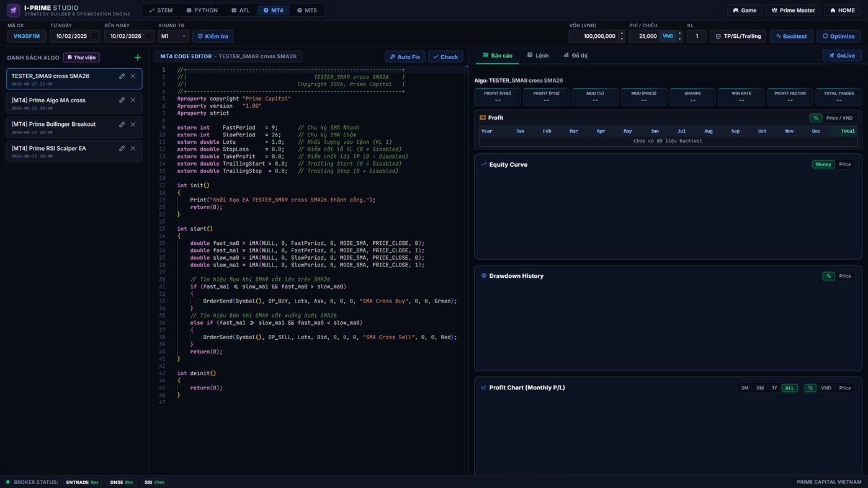Click the Profit Chart line icon
Viewport: 868px width, 488px height.
pos(483,388)
